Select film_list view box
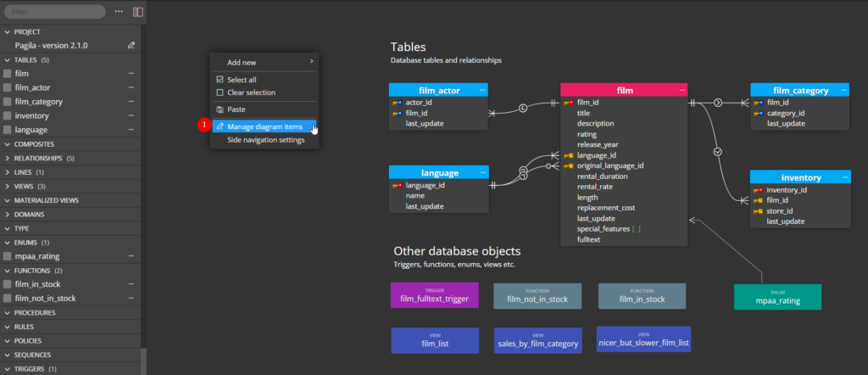 coord(435,340)
